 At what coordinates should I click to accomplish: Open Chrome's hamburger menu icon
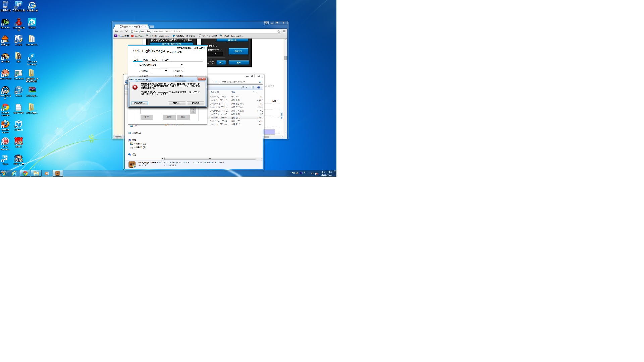click(x=284, y=32)
